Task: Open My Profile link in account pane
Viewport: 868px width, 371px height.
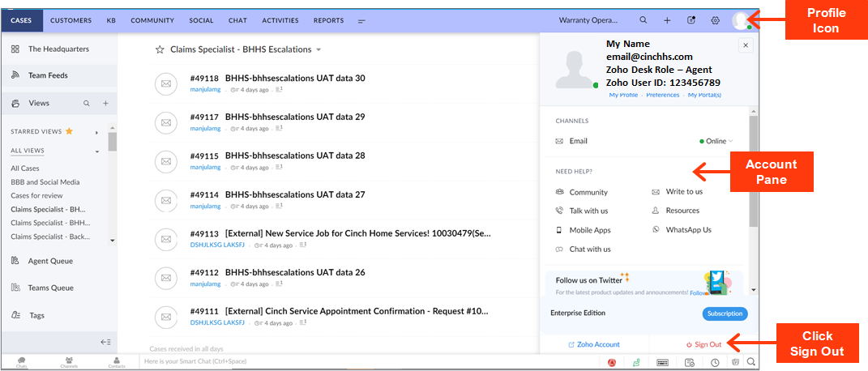Action: coord(623,95)
